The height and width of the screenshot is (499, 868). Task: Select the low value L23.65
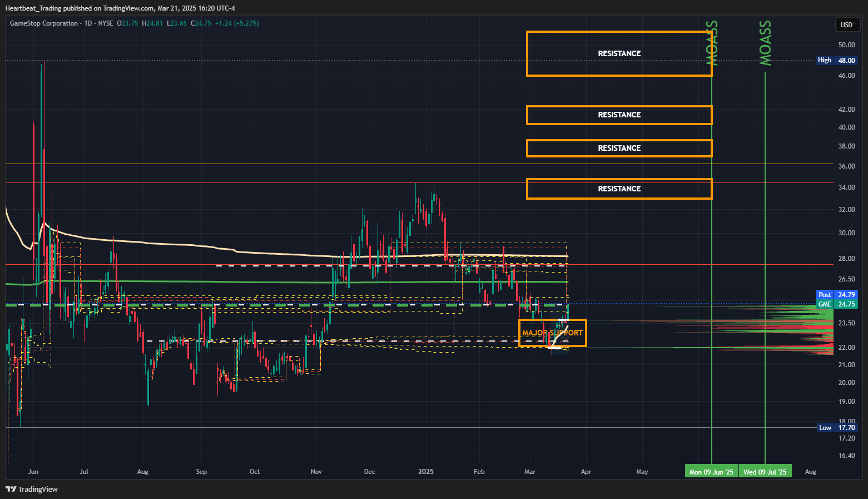pyautogui.click(x=177, y=23)
